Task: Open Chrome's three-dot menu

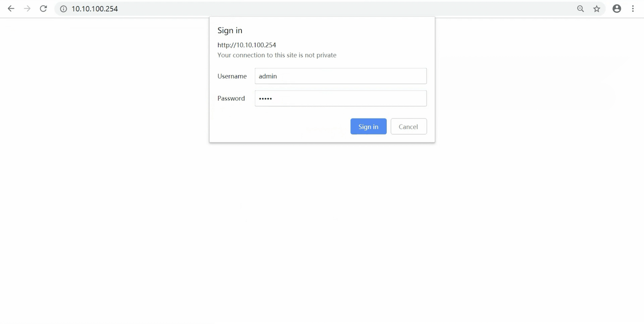Action: (633, 9)
